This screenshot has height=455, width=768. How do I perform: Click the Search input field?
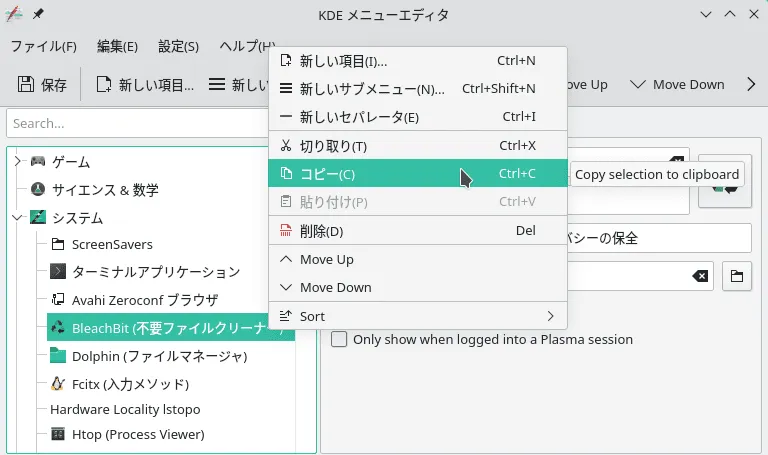click(137, 124)
